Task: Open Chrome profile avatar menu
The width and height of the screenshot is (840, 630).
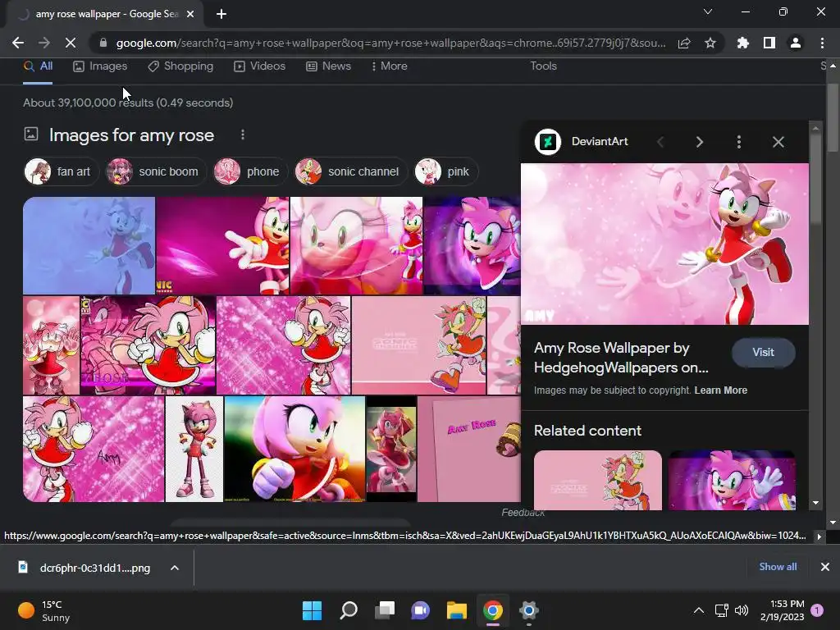Action: pyautogui.click(x=796, y=43)
